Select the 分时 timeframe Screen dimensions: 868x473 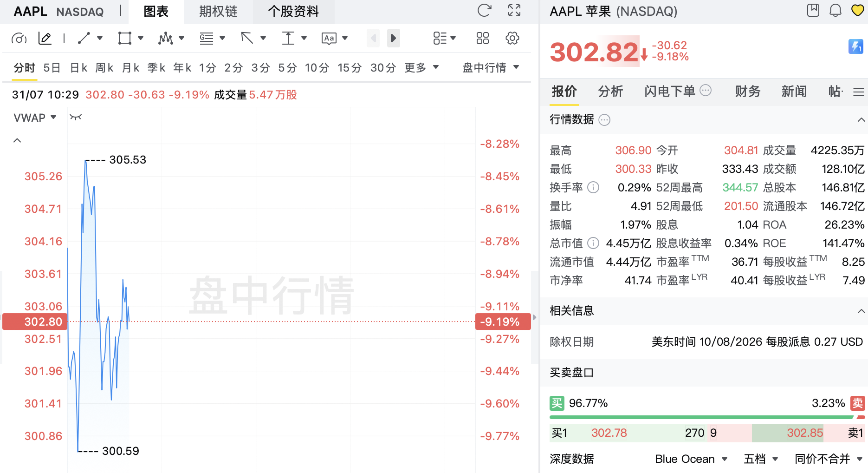[x=24, y=68]
